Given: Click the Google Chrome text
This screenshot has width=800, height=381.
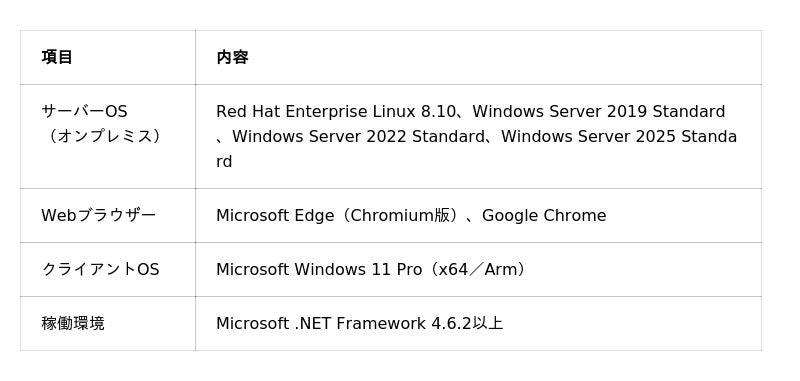Looking at the screenshot, I should pyautogui.click(x=544, y=215).
